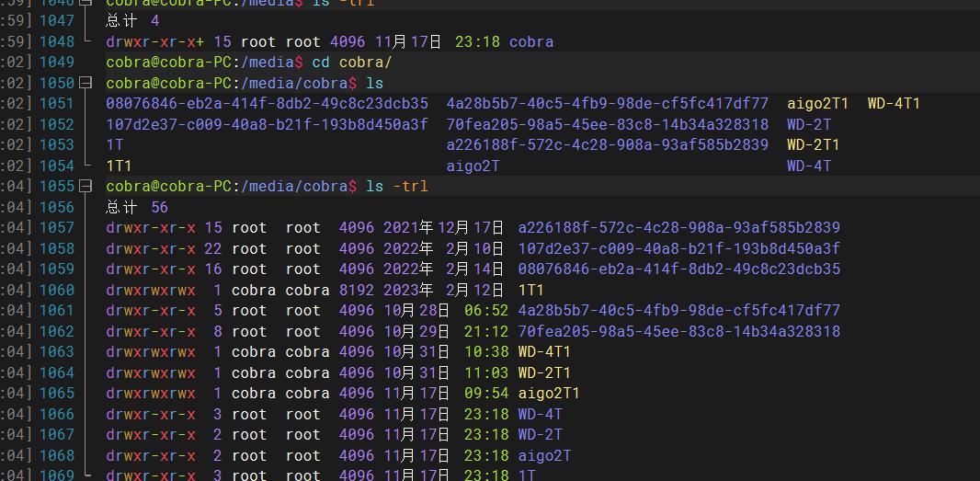980x481 pixels.
Task: Click the '06:52' time on line 1061
Action: [x=486, y=311]
